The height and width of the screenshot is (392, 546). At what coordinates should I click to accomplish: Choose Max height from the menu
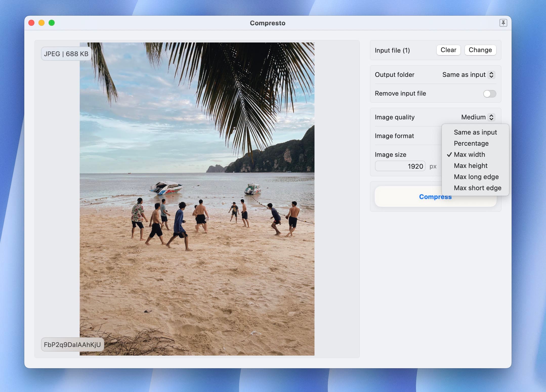pos(471,166)
